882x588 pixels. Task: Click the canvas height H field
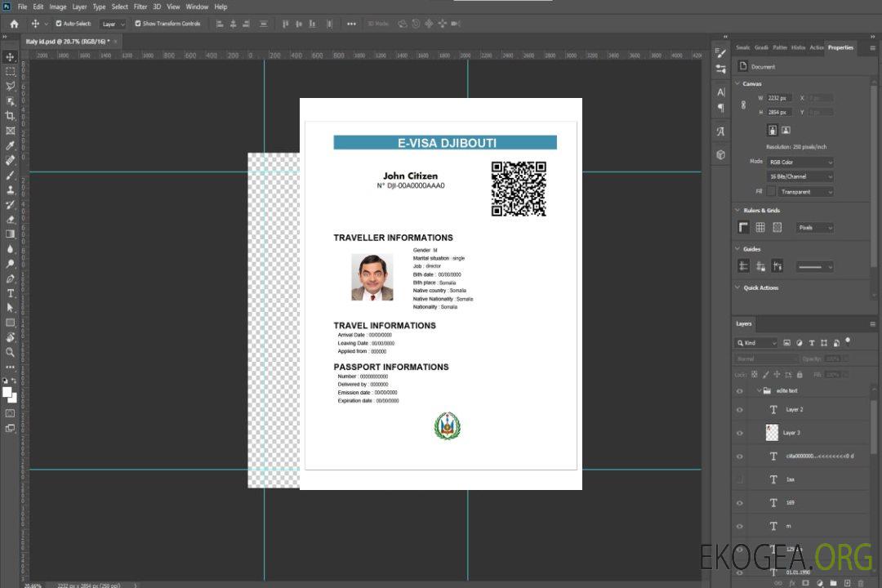click(x=779, y=112)
